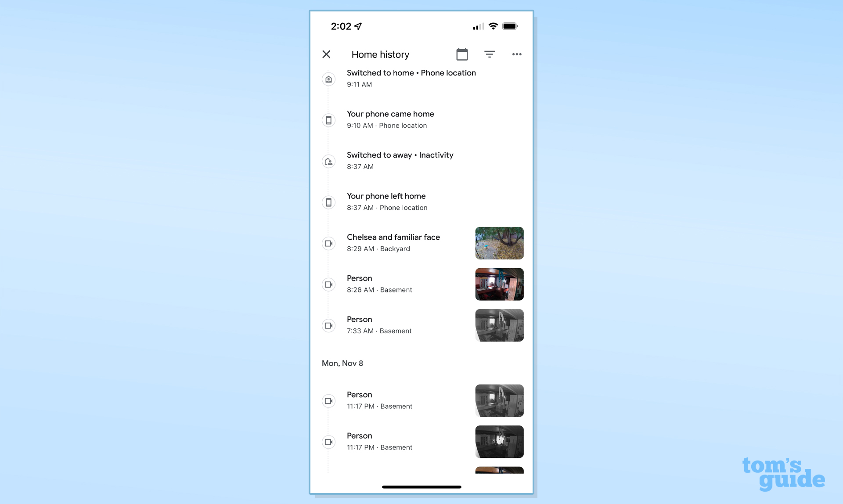Viewport: 843px width, 504px height.
Task: Open the calendar date picker icon
Action: 462,54
